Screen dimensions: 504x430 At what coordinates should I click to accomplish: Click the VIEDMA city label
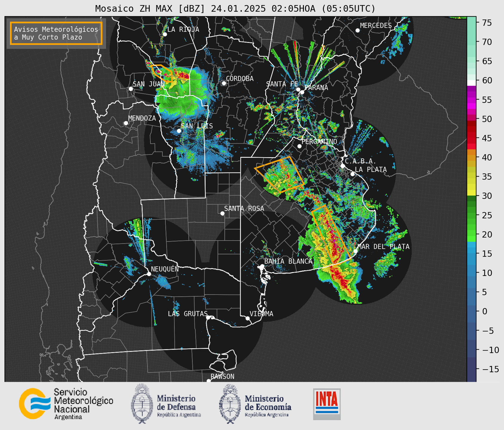click(x=261, y=314)
